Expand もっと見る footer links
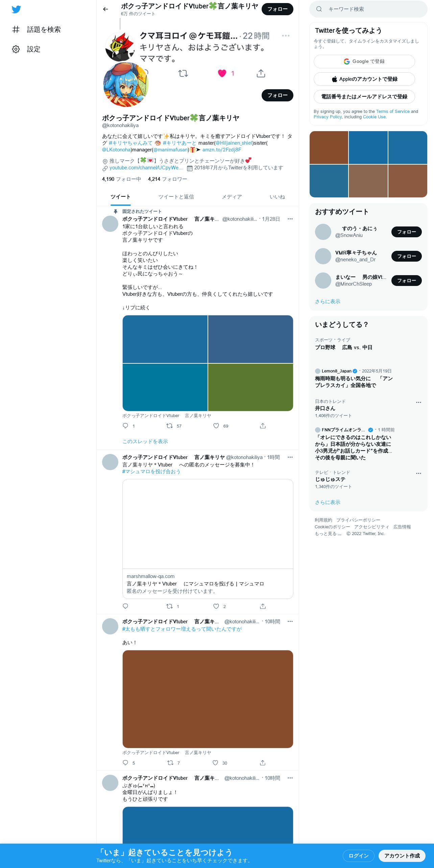434x868 pixels. [x=328, y=534]
